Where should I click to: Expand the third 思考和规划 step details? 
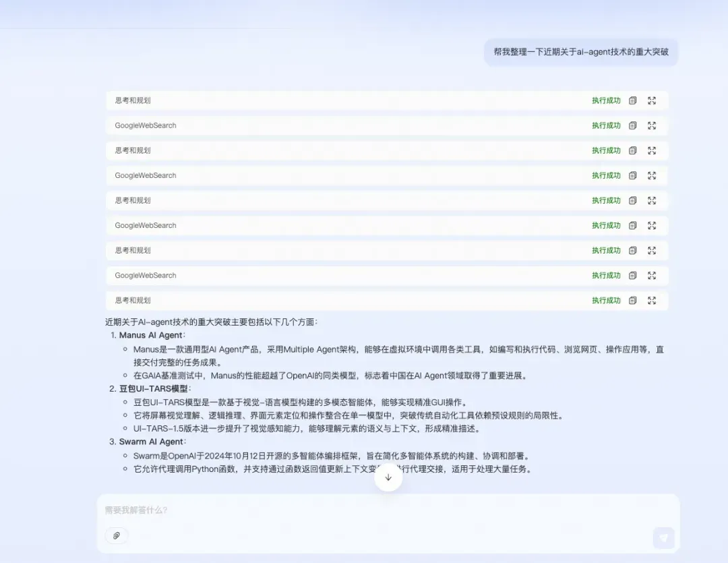click(652, 201)
